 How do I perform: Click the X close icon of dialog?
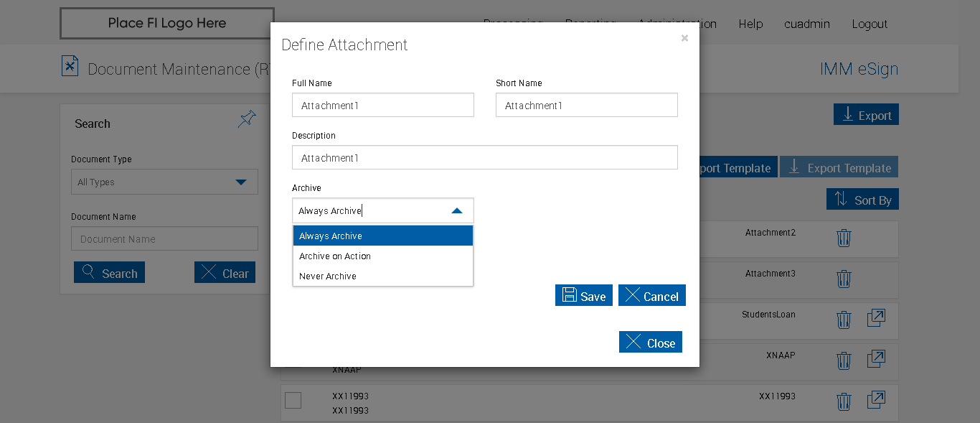[x=684, y=38]
